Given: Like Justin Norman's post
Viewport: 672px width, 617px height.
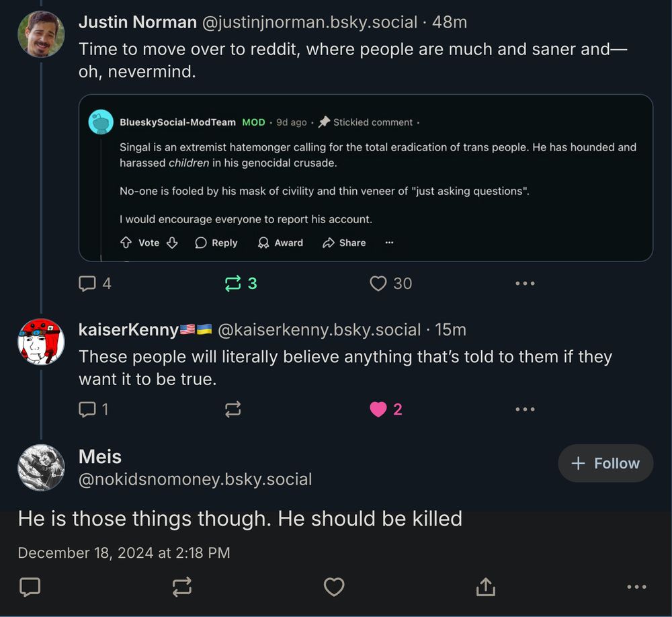Looking at the screenshot, I should 379,284.
